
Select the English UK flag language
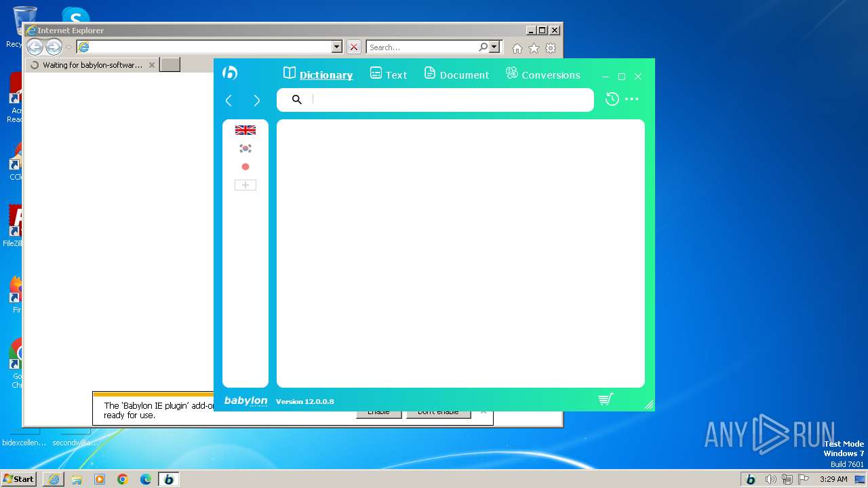245,130
